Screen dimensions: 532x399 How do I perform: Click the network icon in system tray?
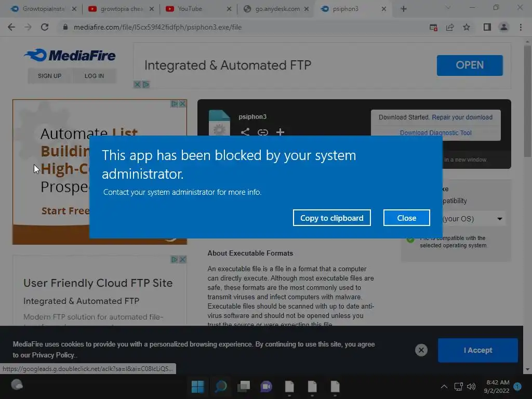point(458,387)
